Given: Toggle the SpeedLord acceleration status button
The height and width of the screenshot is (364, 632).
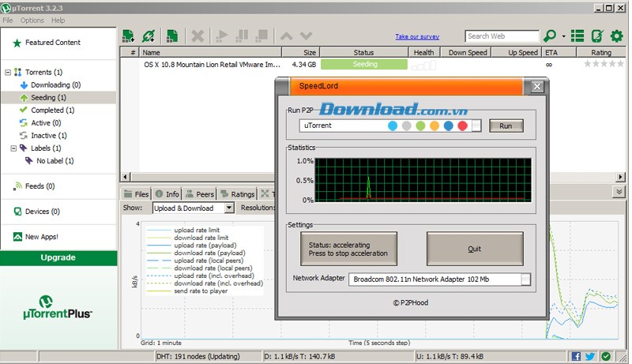Looking at the screenshot, I should click(x=348, y=249).
